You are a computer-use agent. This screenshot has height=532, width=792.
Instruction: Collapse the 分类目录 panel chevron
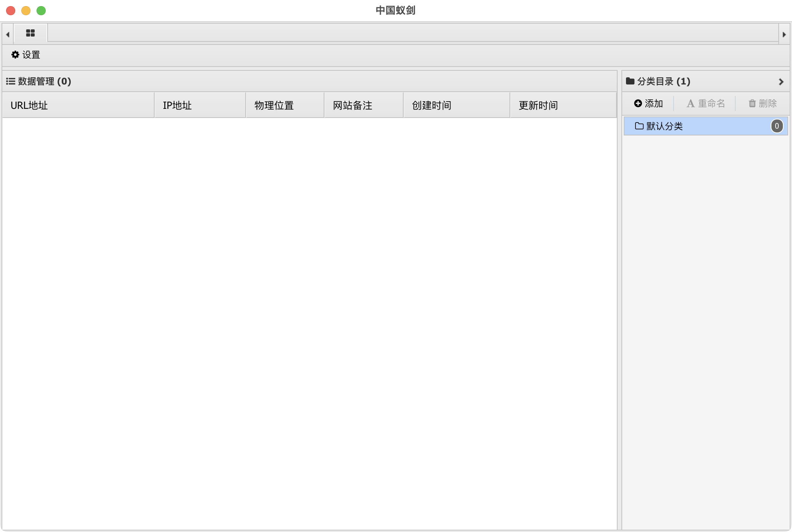[x=781, y=81]
